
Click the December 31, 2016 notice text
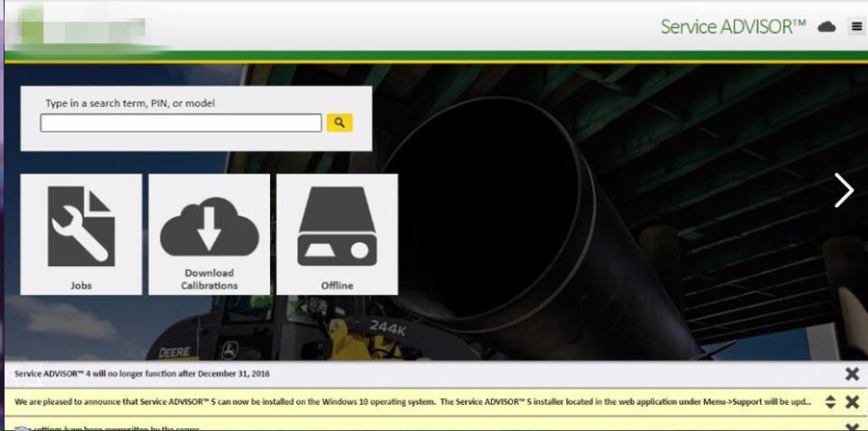143,374
